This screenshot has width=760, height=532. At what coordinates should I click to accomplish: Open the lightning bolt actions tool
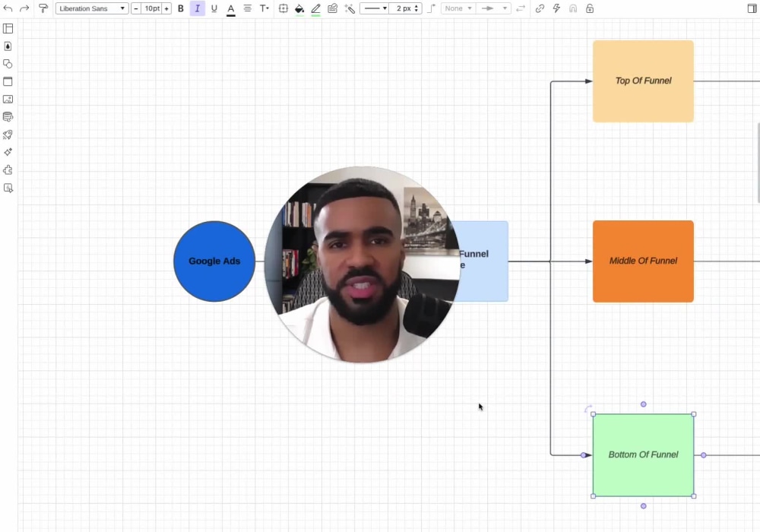click(x=556, y=8)
